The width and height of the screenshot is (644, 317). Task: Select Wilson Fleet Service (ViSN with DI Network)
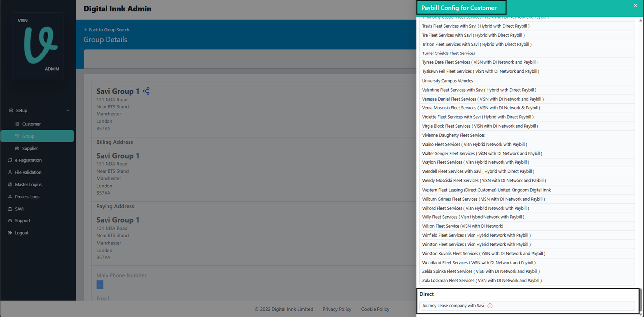click(527, 226)
